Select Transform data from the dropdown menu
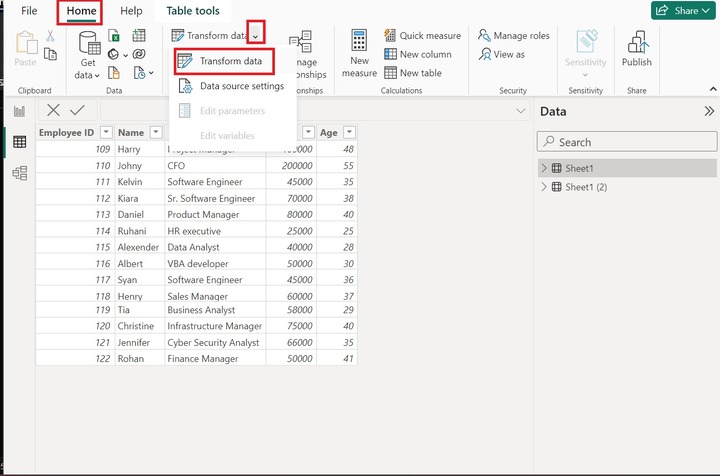720x476 pixels. tap(230, 61)
